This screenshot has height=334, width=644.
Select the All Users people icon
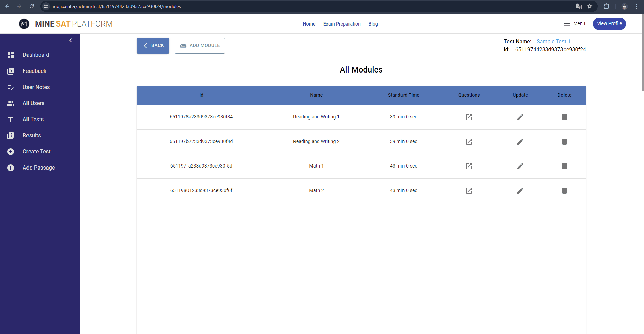pos(10,103)
